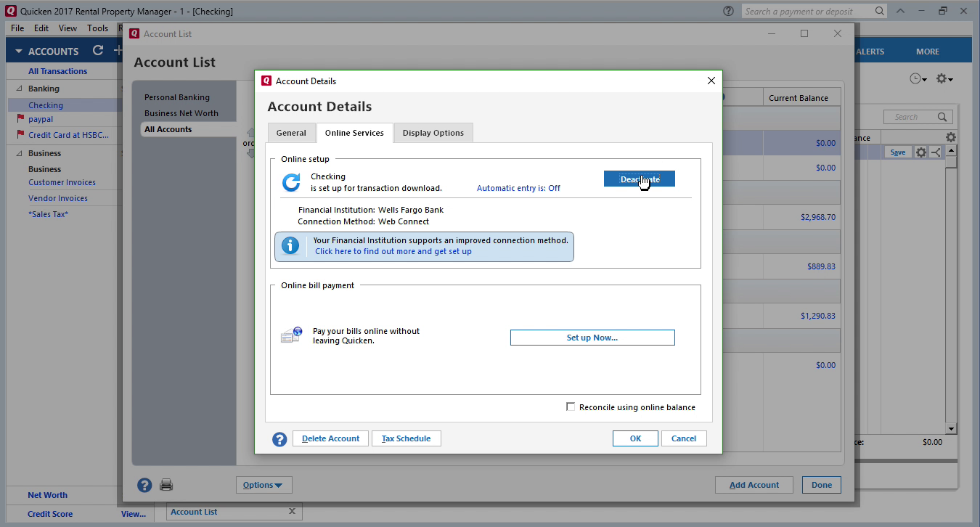980x527 pixels.
Task: Click Net Worth in sidebar footer
Action: 48,495
